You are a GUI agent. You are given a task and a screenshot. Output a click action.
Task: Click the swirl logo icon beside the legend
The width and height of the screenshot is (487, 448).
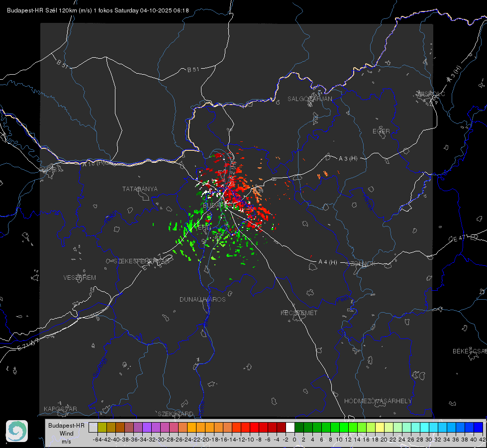click(x=17, y=431)
